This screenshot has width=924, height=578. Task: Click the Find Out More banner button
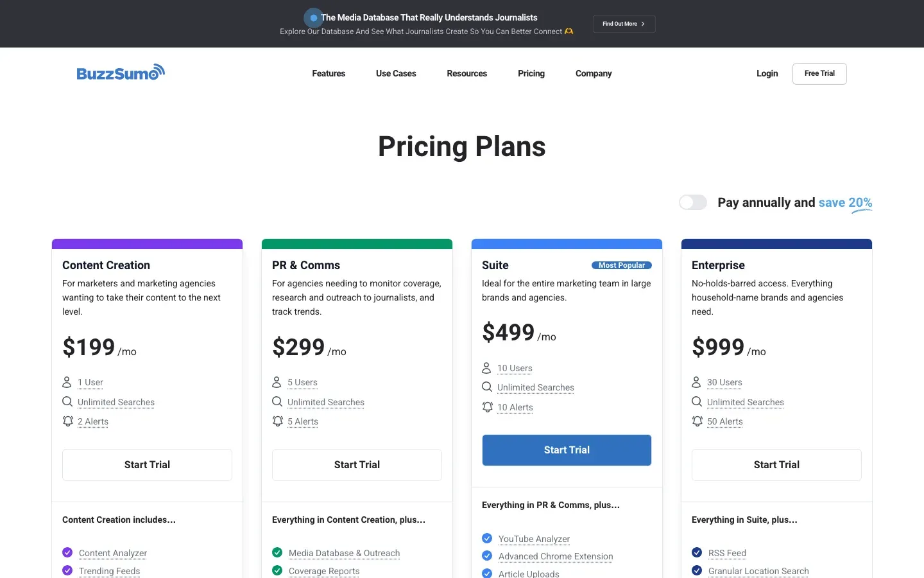coord(624,24)
